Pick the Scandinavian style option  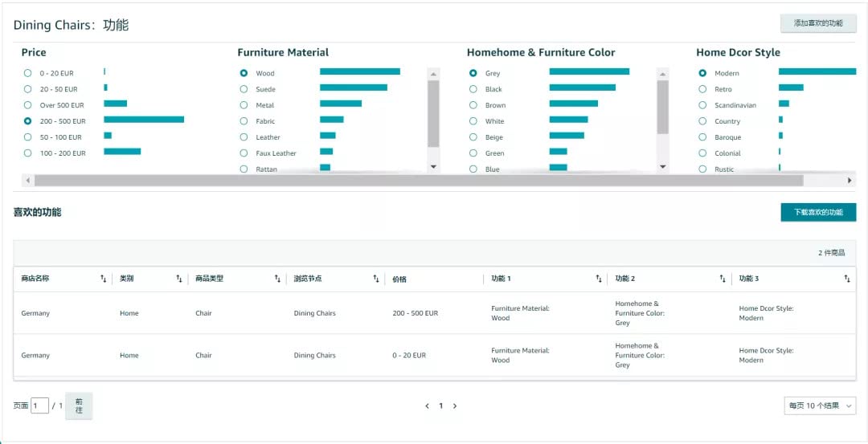click(702, 105)
